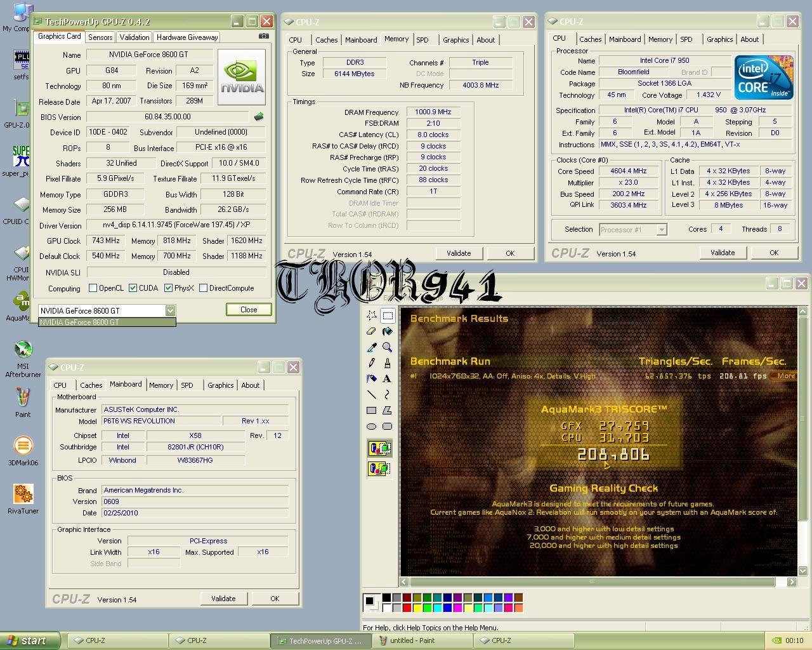Image resolution: width=812 pixels, height=650 pixels.
Task: Select the Rectangle shape tool in Paint
Action: click(372, 411)
